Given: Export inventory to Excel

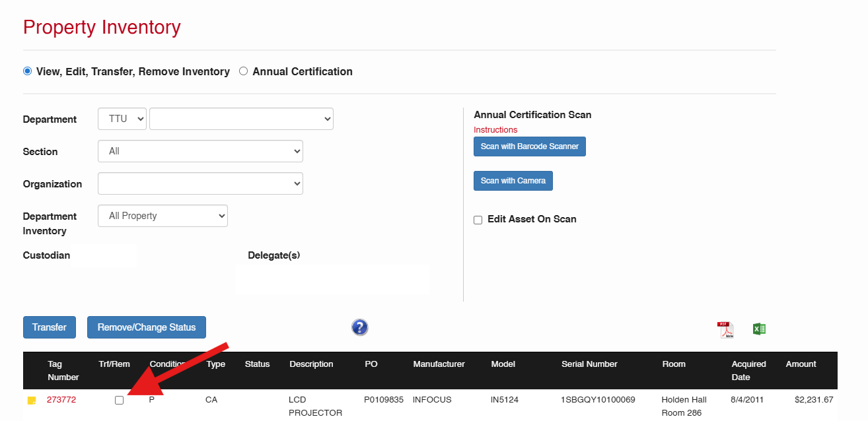Looking at the screenshot, I should point(759,329).
